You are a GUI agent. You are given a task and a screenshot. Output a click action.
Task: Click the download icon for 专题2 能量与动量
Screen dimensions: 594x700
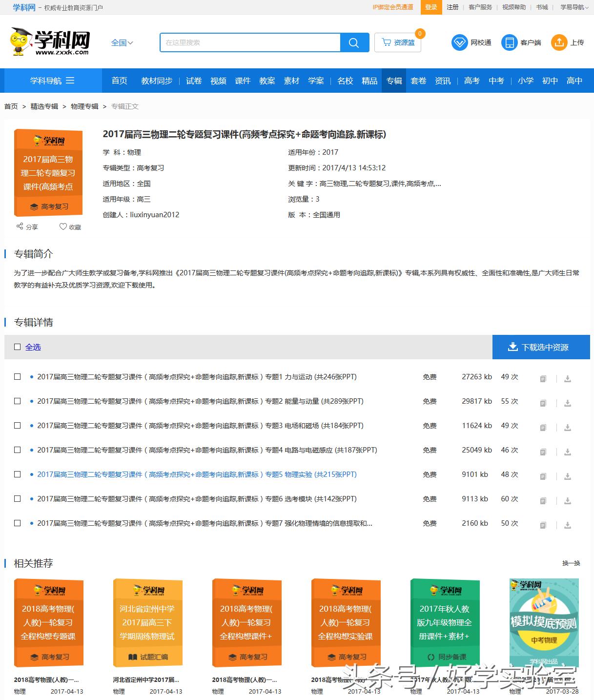567,403
